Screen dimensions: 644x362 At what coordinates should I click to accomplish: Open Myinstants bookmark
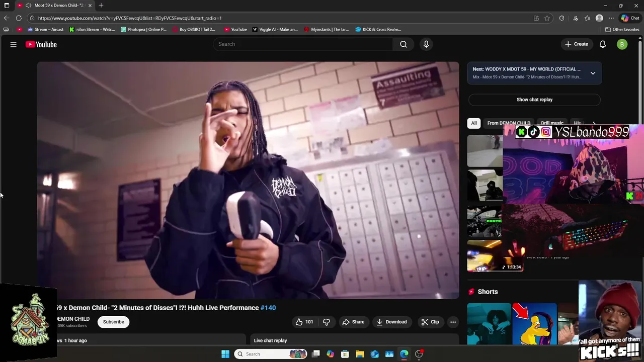[327, 30]
